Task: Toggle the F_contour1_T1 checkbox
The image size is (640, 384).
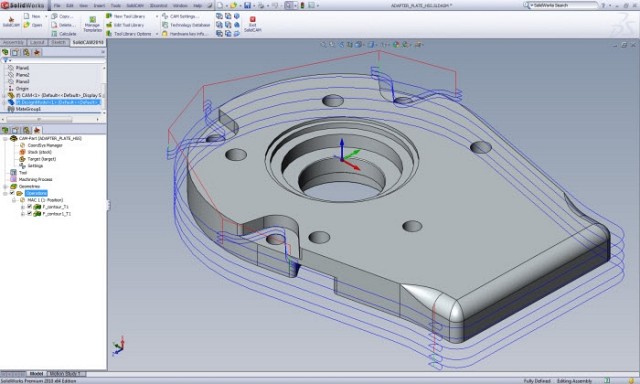Action: coord(29,213)
